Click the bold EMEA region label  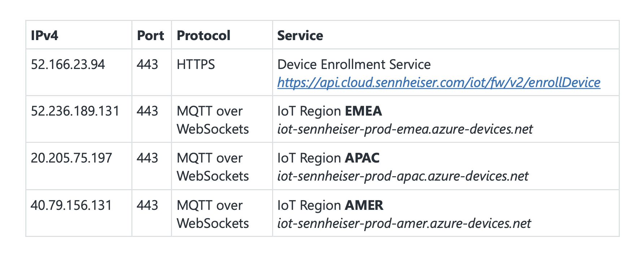[x=363, y=111]
